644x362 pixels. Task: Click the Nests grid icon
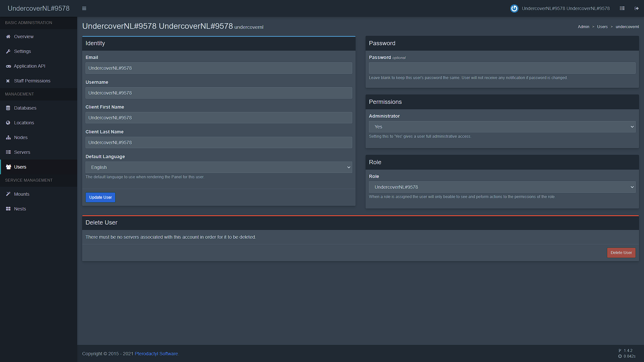(x=8, y=209)
